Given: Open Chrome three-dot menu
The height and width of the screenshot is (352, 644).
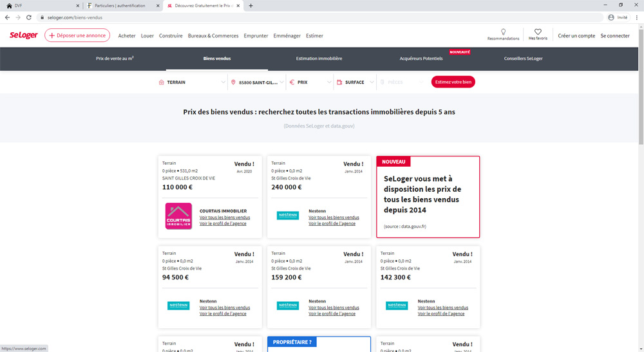Looking at the screenshot, I should [x=637, y=17].
